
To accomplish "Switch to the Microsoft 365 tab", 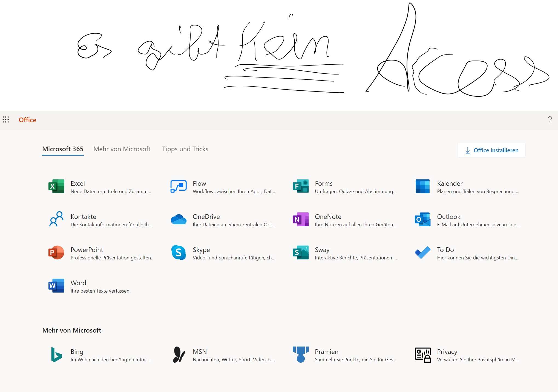I will 63,149.
